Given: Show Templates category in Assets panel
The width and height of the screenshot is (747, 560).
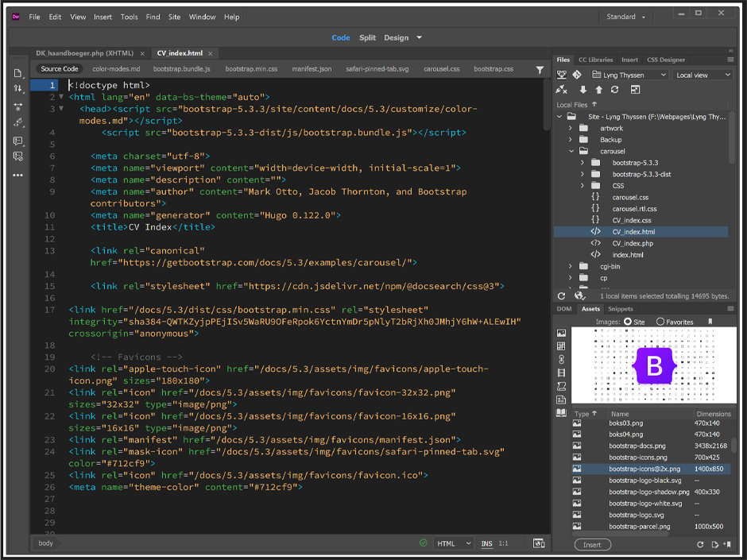Looking at the screenshot, I should (x=561, y=400).
